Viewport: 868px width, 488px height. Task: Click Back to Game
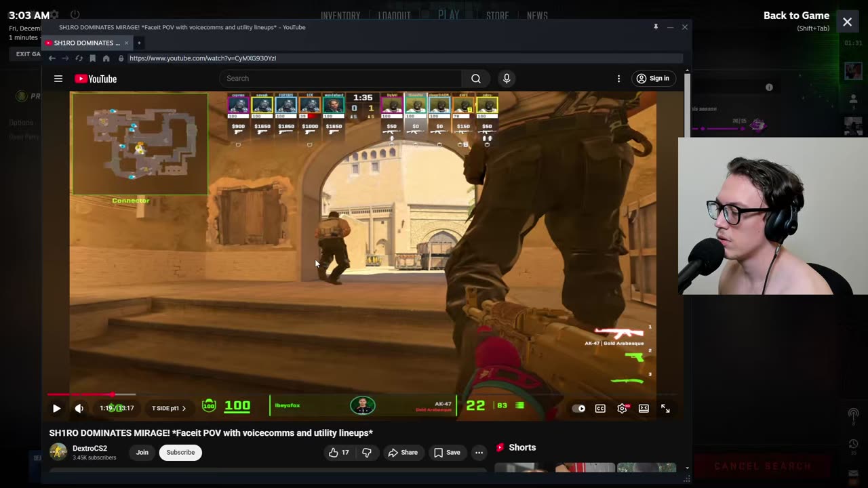tap(796, 16)
